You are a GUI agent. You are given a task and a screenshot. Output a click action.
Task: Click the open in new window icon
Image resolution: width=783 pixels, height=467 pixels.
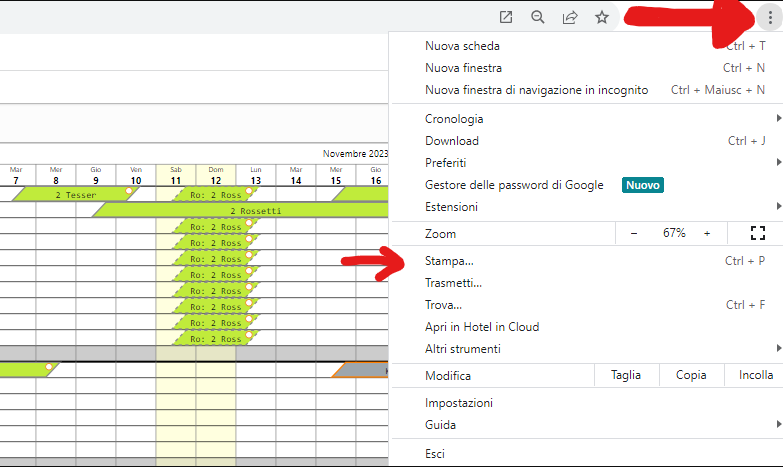tap(506, 17)
